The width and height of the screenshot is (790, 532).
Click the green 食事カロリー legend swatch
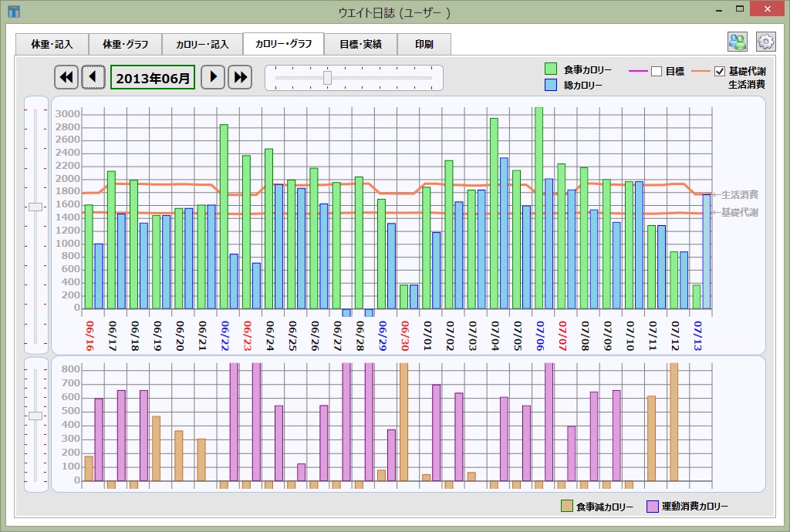[x=551, y=69]
